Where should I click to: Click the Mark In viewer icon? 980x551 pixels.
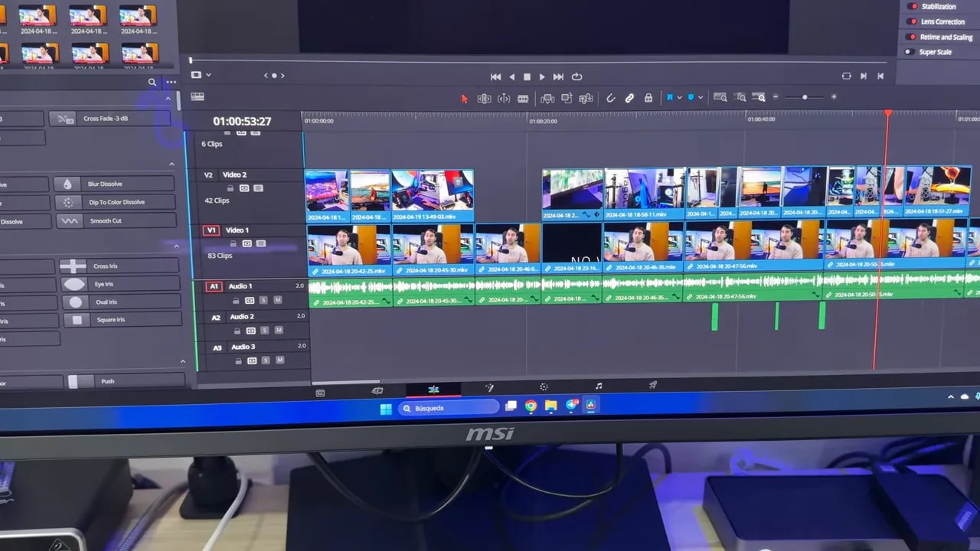click(864, 76)
